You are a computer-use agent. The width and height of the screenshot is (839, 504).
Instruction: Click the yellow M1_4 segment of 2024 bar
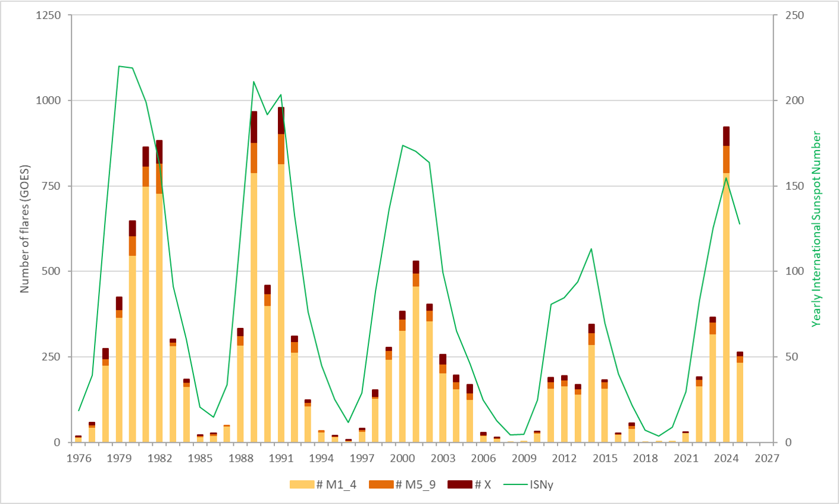click(726, 309)
